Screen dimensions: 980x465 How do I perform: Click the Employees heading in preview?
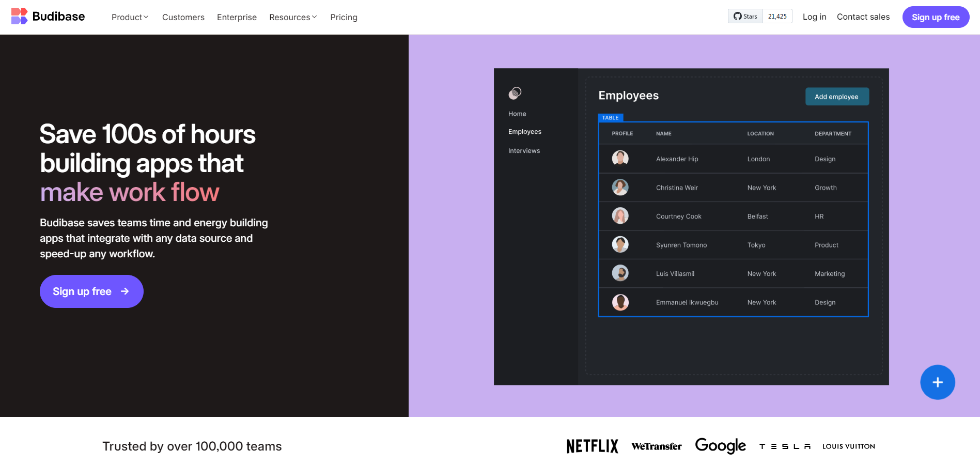click(628, 96)
